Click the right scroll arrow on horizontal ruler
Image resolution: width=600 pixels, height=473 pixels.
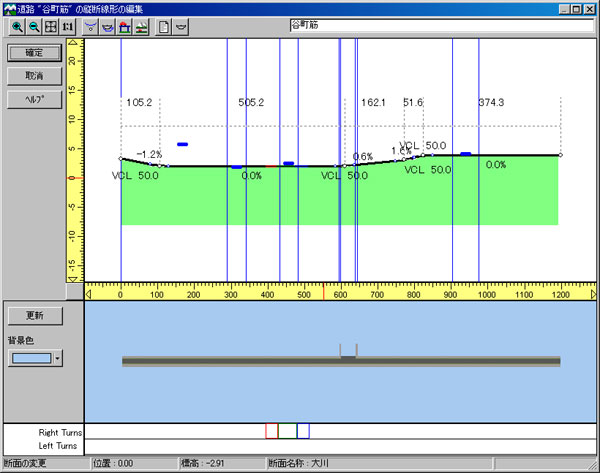point(593,294)
